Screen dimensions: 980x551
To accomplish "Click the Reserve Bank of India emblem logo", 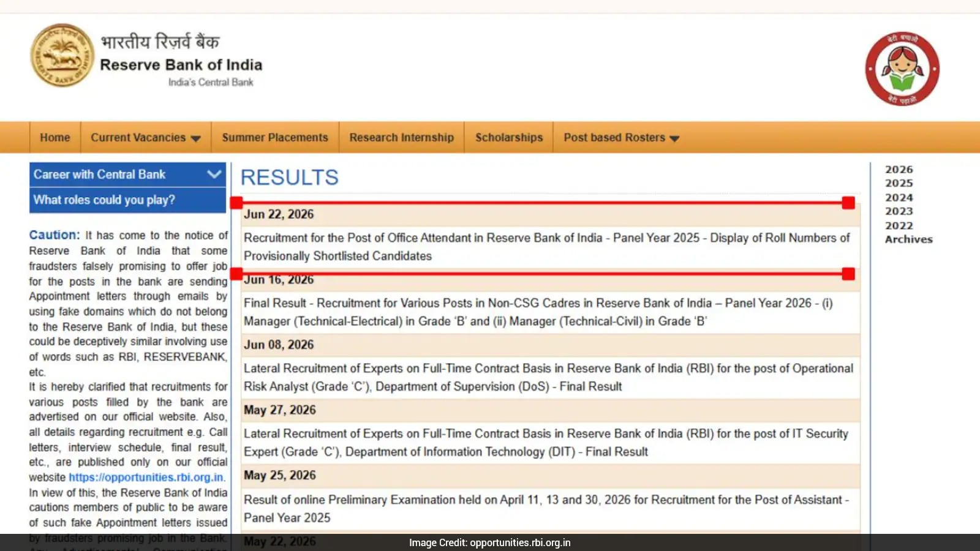I will click(62, 56).
